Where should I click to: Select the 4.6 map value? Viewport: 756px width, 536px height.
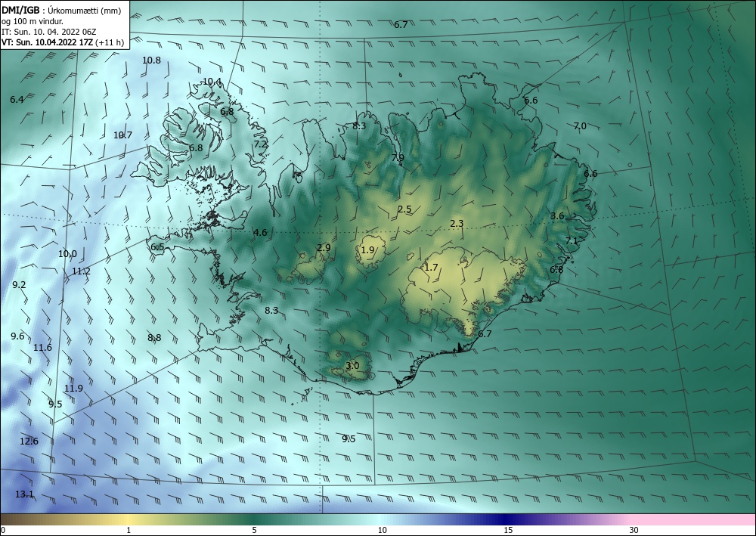pyautogui.click(x=260, y=232)
